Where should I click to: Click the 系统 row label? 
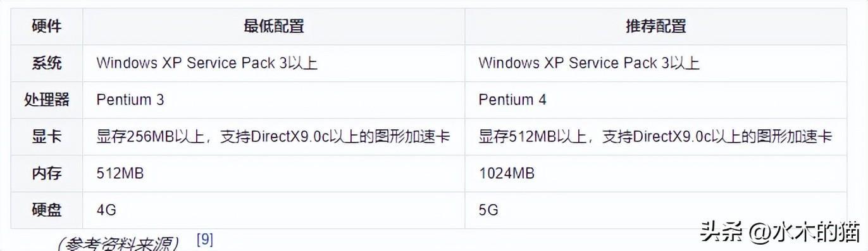point(47,63)
